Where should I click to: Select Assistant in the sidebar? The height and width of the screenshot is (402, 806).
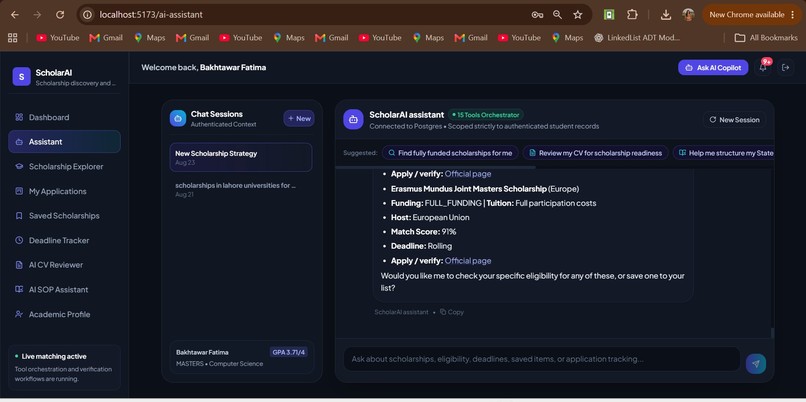click(64, 142)
